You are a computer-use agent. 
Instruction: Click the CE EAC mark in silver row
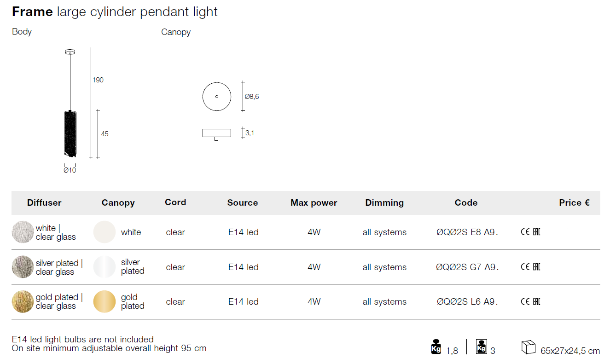530,267
